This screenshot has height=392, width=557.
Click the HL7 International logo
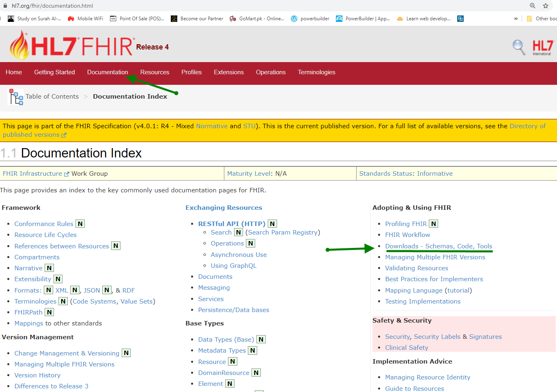542,47
